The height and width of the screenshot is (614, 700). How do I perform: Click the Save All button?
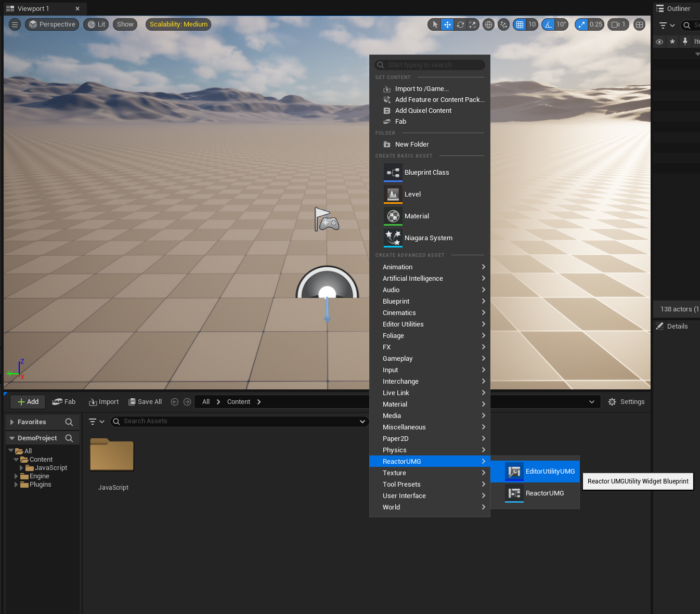click(145, 402)
